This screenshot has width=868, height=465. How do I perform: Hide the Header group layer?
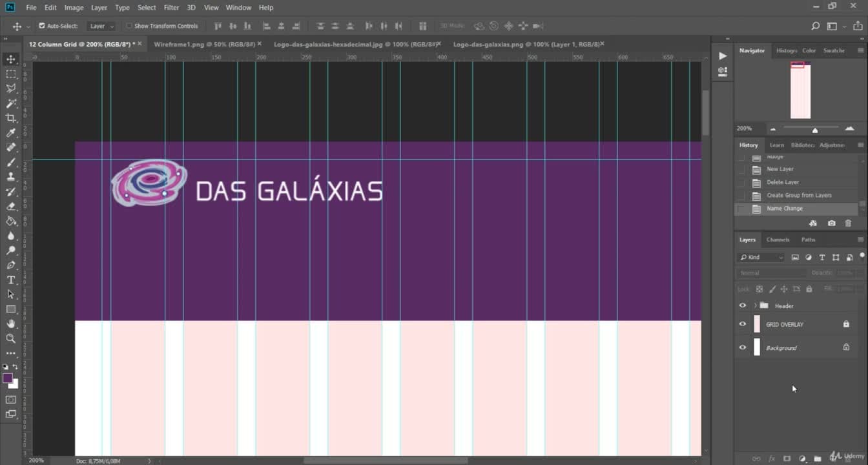742,305
